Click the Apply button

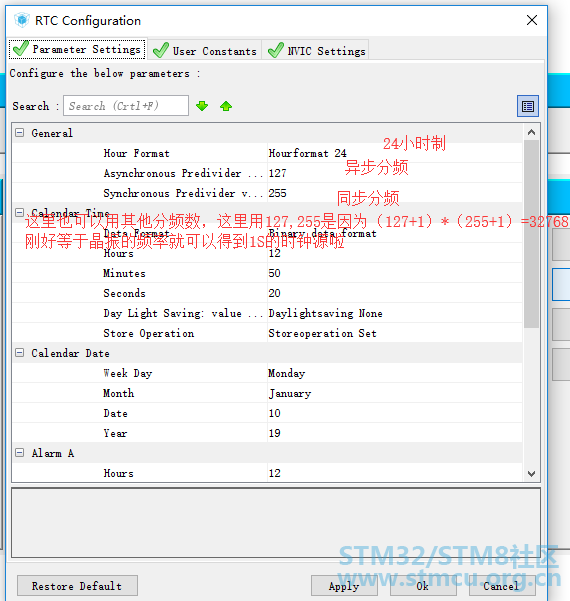coord(344,586)
